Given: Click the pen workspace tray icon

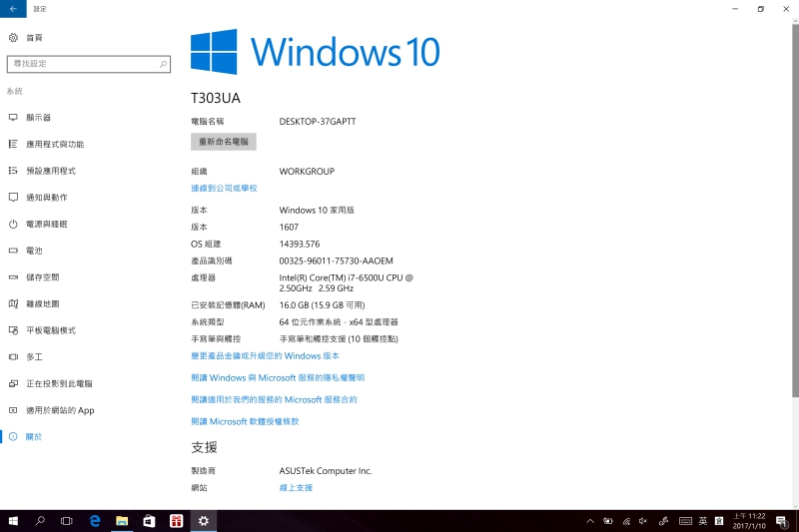Looking at the screenshot, I should tap(663, 521).
